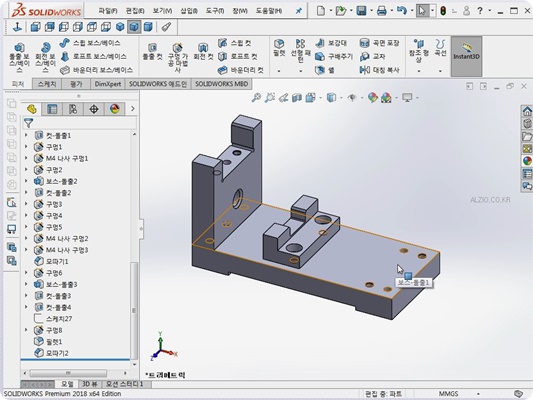
Task: Click the Print icon in title toolbar
Action: pos(382,11)
